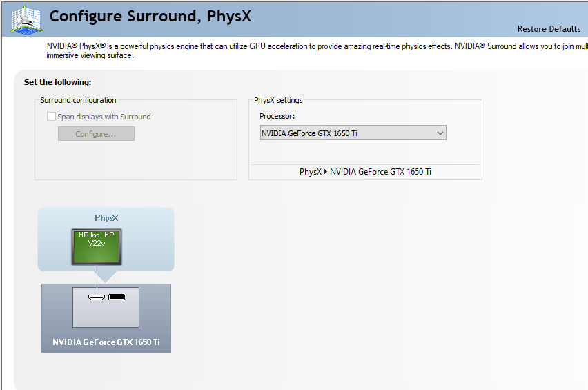The image size is (588, 390).
Task: Toggle Span displays with Surround checkbox
Action: pyautogui.click(x=51, y=116)
